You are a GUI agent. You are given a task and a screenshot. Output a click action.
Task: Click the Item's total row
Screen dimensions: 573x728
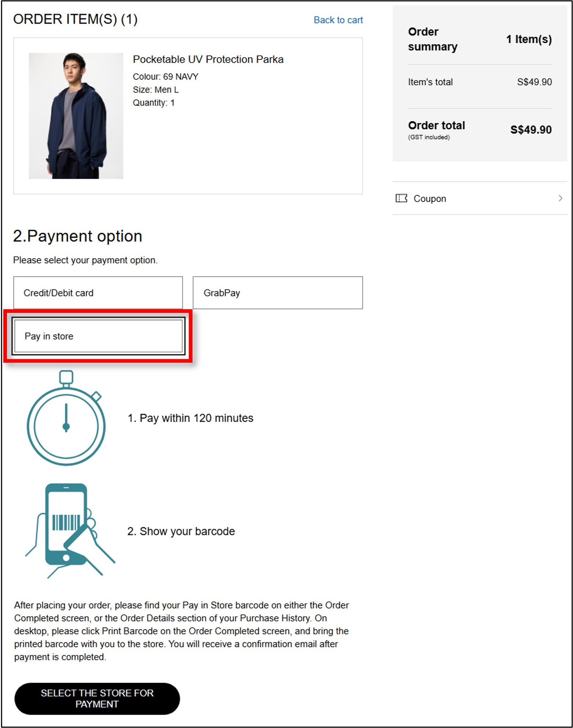(480, 82)
